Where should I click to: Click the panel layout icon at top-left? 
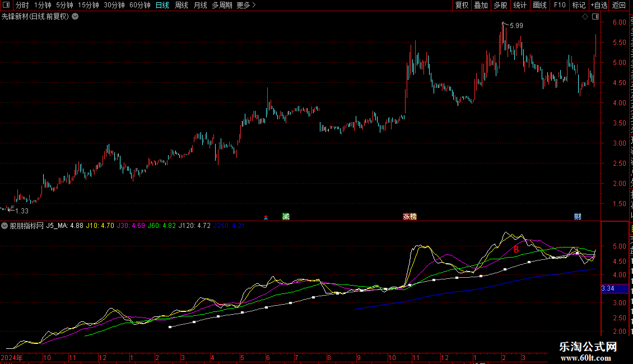point(6,5)
